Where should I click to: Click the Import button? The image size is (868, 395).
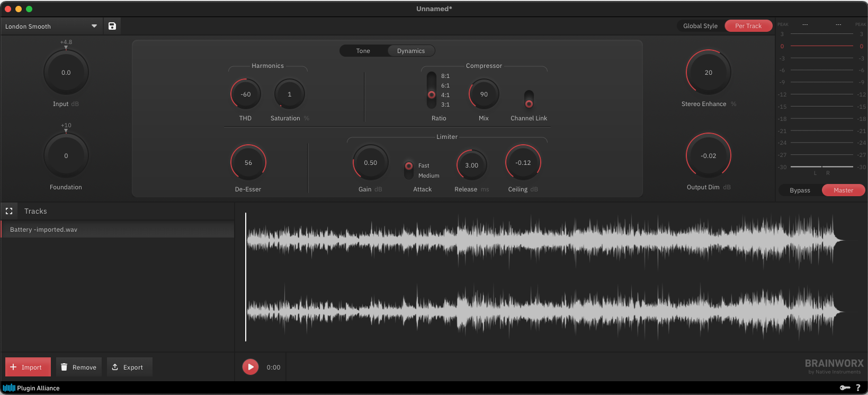pyautogui.click(x=28, y=367)
